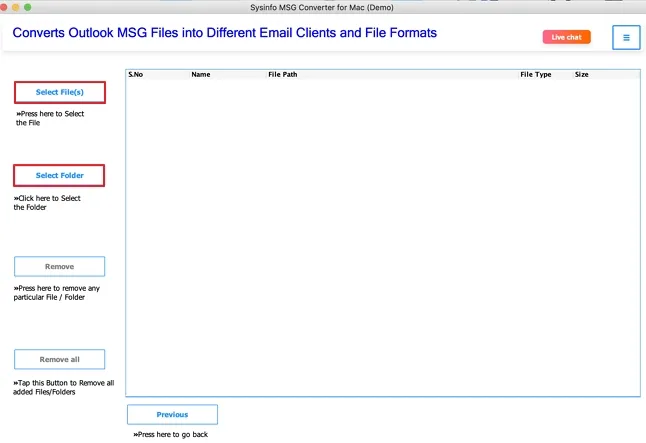Click the 'Click here to Select the Folder' text

[47, 203]
